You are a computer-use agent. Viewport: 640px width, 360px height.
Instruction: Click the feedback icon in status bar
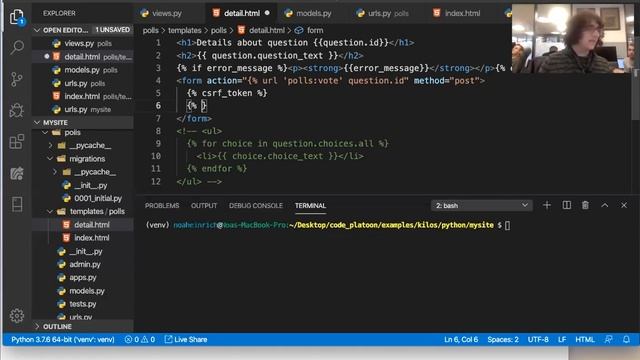coord(609,340)
